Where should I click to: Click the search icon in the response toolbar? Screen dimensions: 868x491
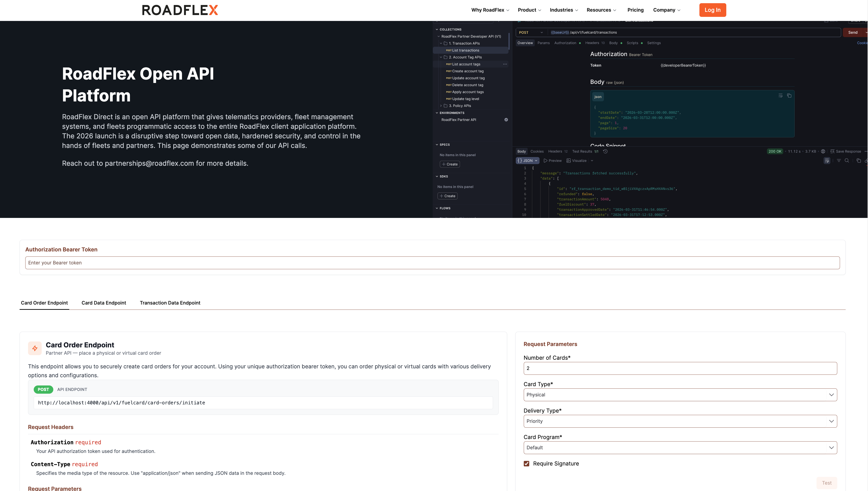pos(847,160)
